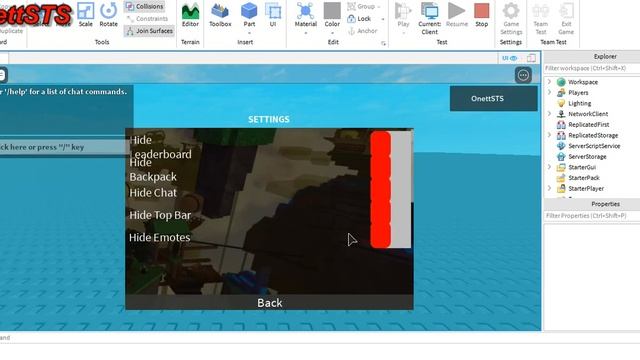The image size is (640, 360).
Task: Open the Play dropdown arrow
Action: [403, 33]
